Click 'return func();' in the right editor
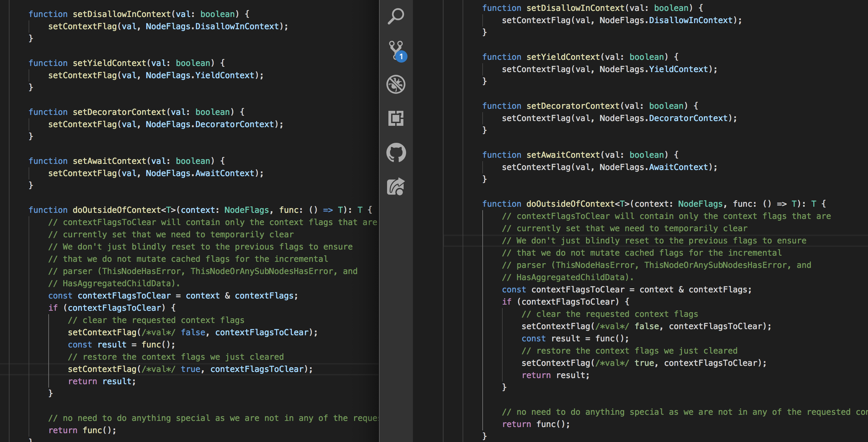 point(536,424)
